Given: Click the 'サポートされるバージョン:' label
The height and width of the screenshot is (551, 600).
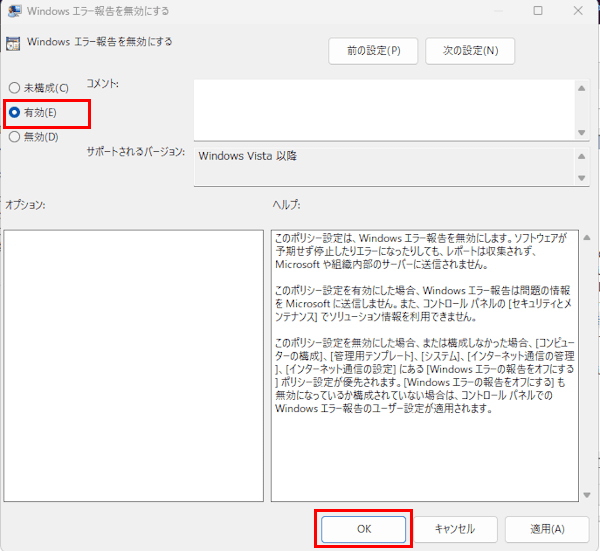Looking at the screenshot, I should (x=135, y=152).
